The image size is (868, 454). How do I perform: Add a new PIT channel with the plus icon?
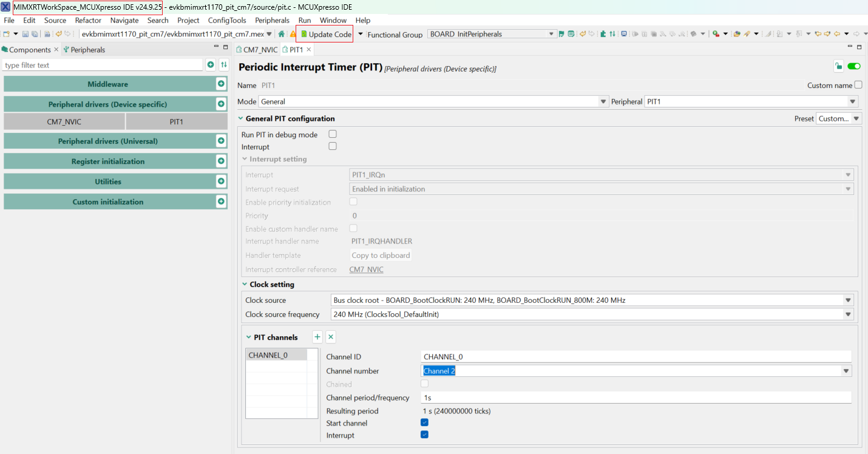317,336
